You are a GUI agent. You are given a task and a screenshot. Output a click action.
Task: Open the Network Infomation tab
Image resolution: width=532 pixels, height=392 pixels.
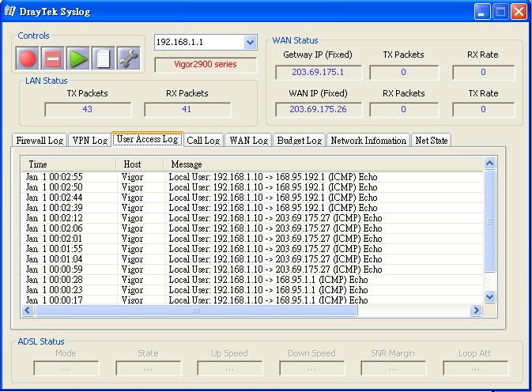pyautogui.click(x=368, y=141)
